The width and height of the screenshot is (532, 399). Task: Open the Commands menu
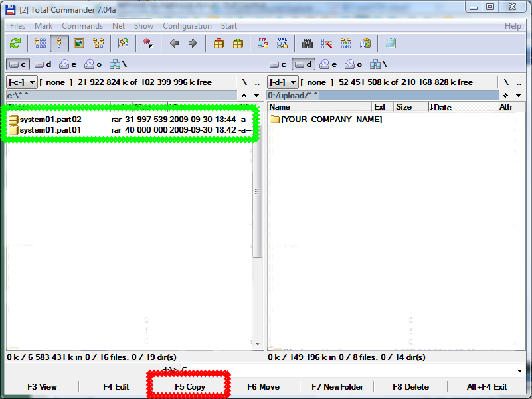(x=82, y=26)
